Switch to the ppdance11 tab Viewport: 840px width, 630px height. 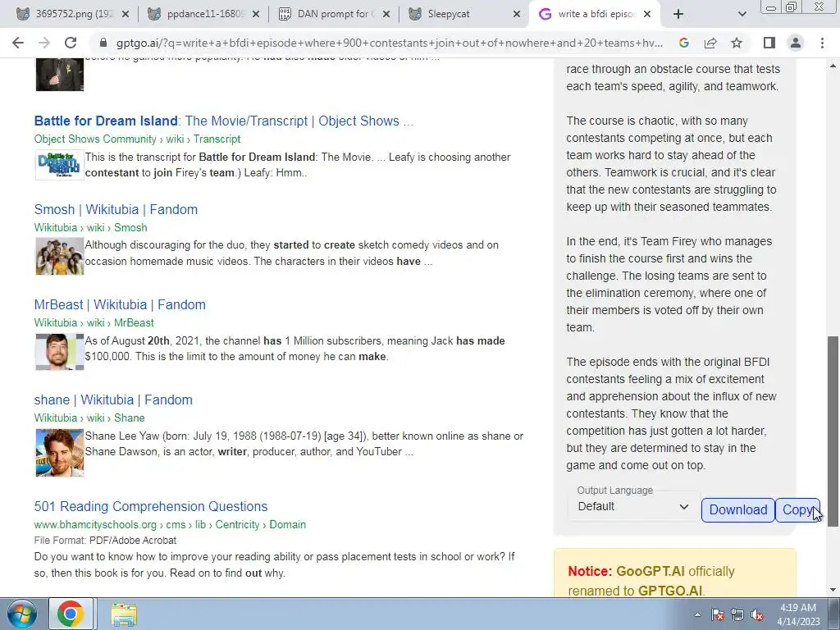coord(204,15)
